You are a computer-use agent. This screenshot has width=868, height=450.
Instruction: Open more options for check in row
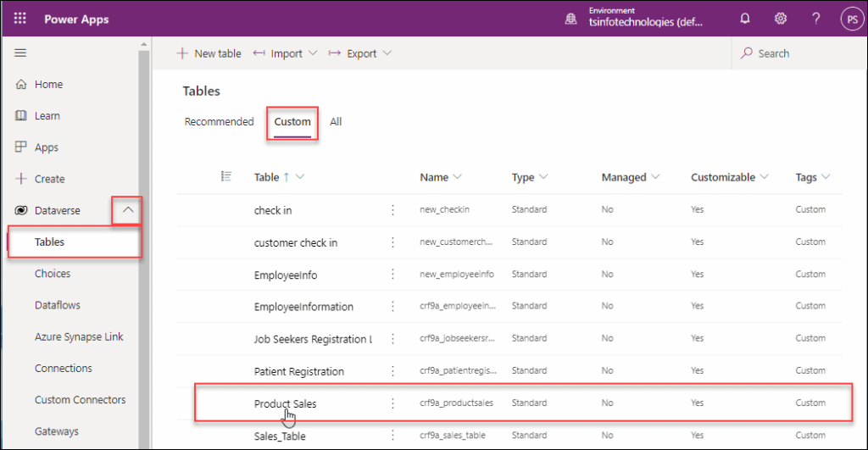tap(393, 210)
